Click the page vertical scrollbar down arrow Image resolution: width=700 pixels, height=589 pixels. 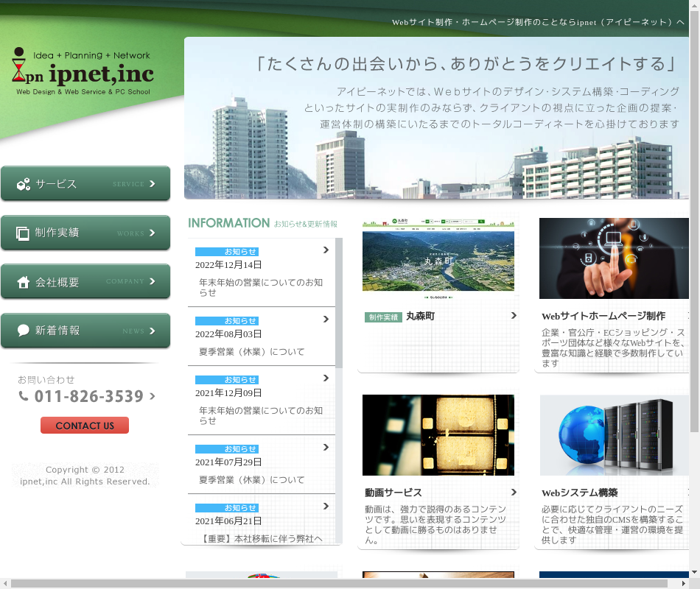[695, 572]
